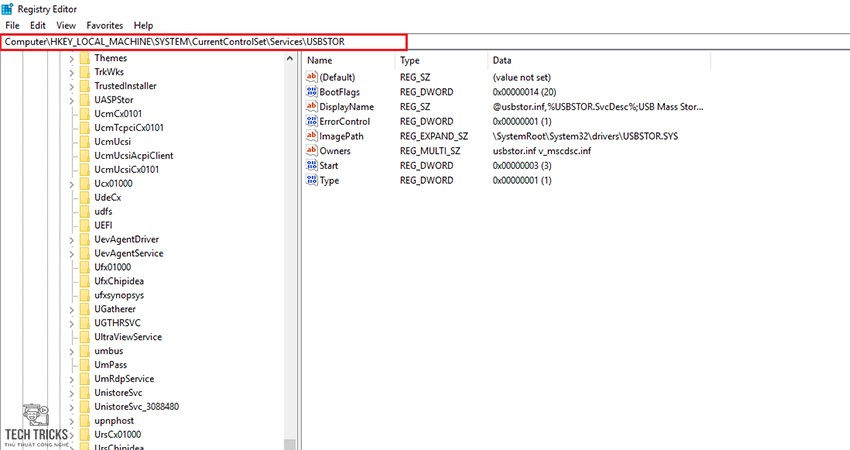Click the TrustedInstaller folder icon
The height and width of the screenshot is (450, 850).
click(85, 86)
